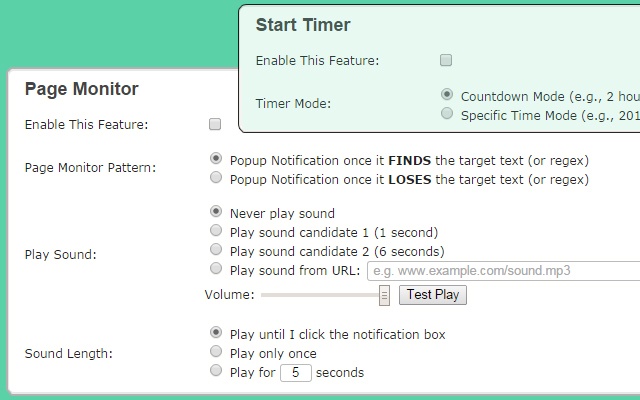Select Play only once option
The image size is (640, 400).
(216, 352)
